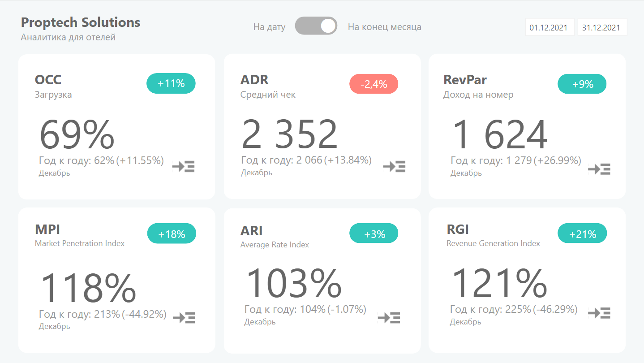The width and height of the screenshot is (644, 363).
Task: Click the 2 352 ADR value
Action: (x=290, y=134)
